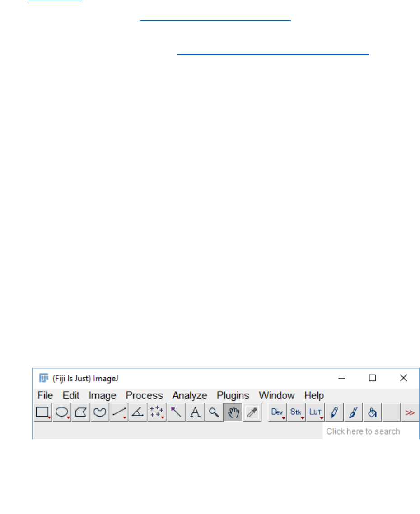
Task: Select the Straight Line tool
Action: point(119,412)
